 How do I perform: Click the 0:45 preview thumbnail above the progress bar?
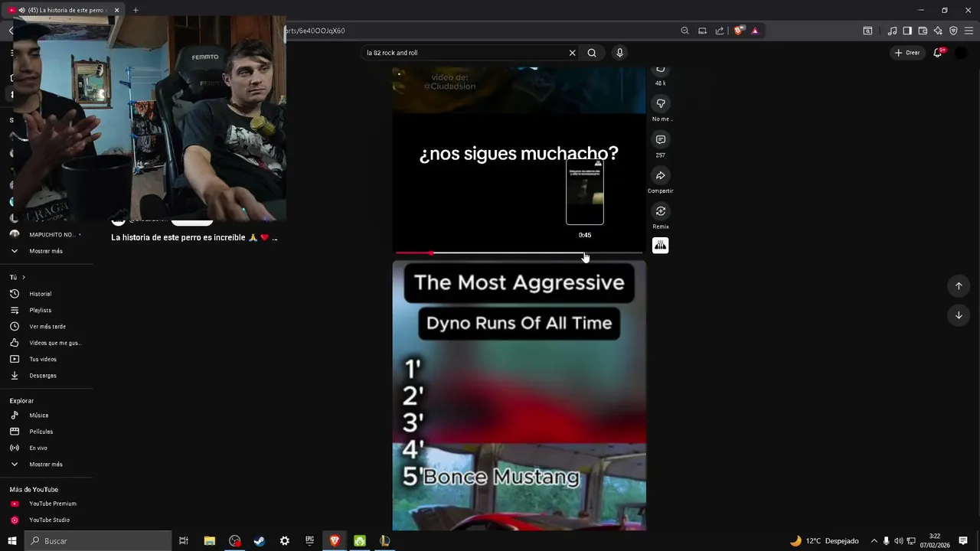(x=585, y=193)
